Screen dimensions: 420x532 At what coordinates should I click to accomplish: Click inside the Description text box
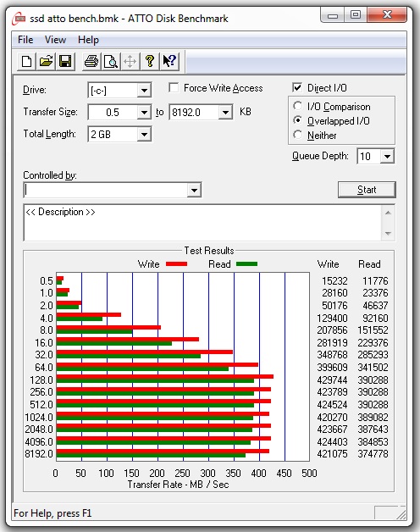pos(203,223)
